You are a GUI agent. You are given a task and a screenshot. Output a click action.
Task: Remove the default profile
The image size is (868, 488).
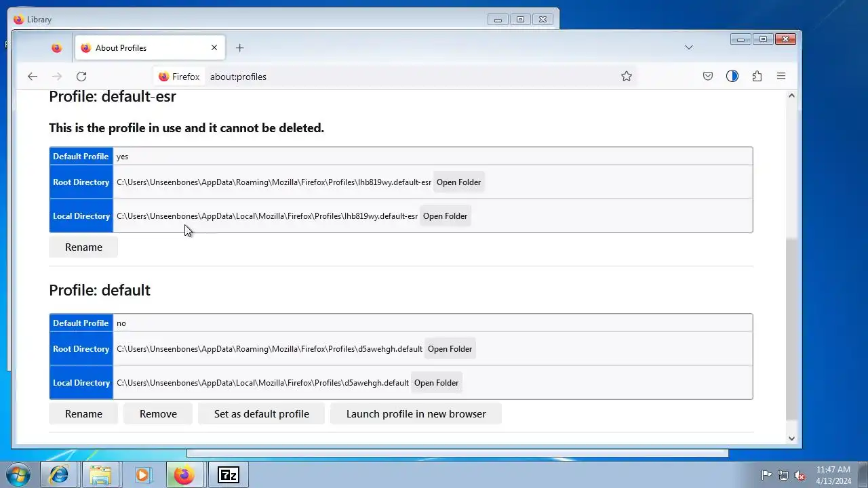coord(158,414)
